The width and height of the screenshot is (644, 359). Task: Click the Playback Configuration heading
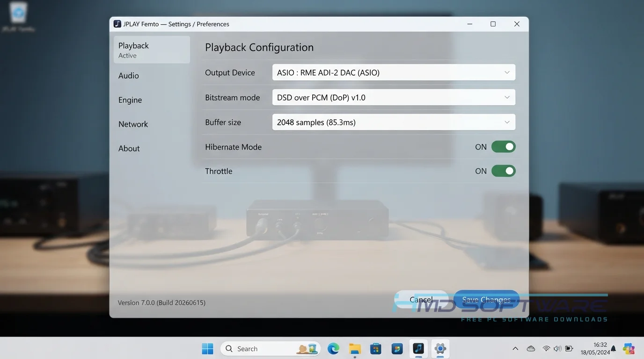coord(259,47)
